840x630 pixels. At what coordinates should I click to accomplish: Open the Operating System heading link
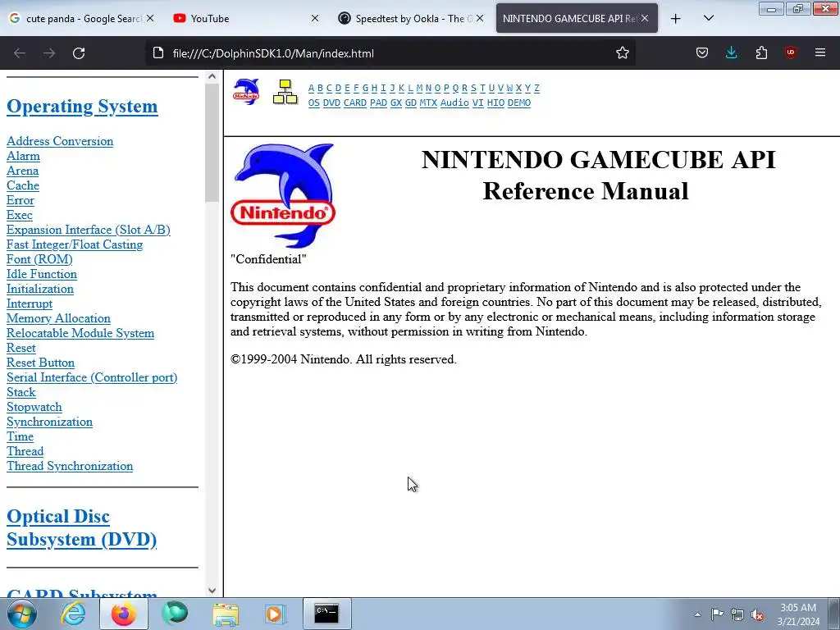tap(82, 106)
